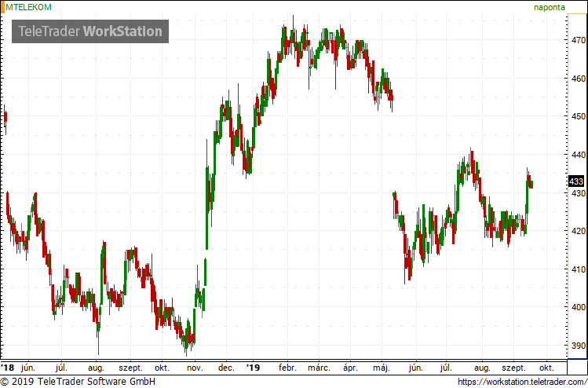Click the 390 price axis label
This screenshot has height=388, width=588.
coord(578,346)
